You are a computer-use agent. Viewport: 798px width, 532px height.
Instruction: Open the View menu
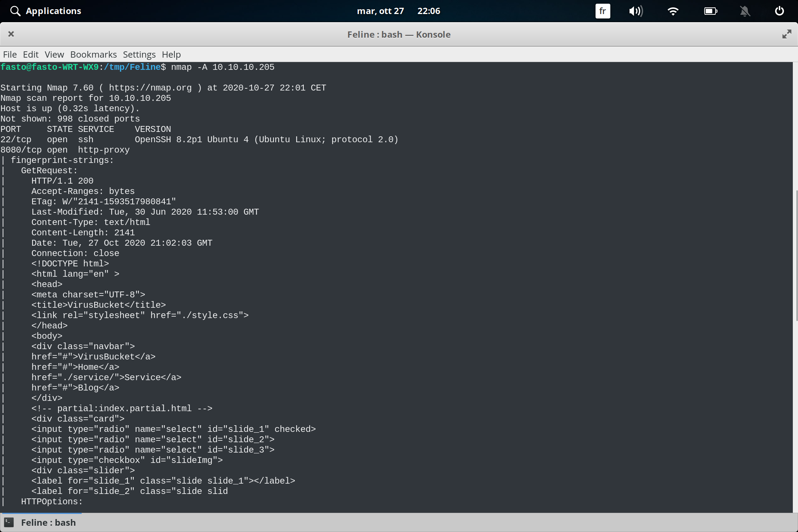(54, 54)
